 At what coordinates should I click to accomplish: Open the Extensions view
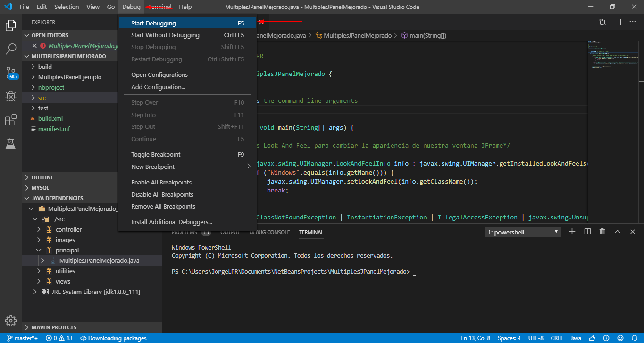click(10, 120)
